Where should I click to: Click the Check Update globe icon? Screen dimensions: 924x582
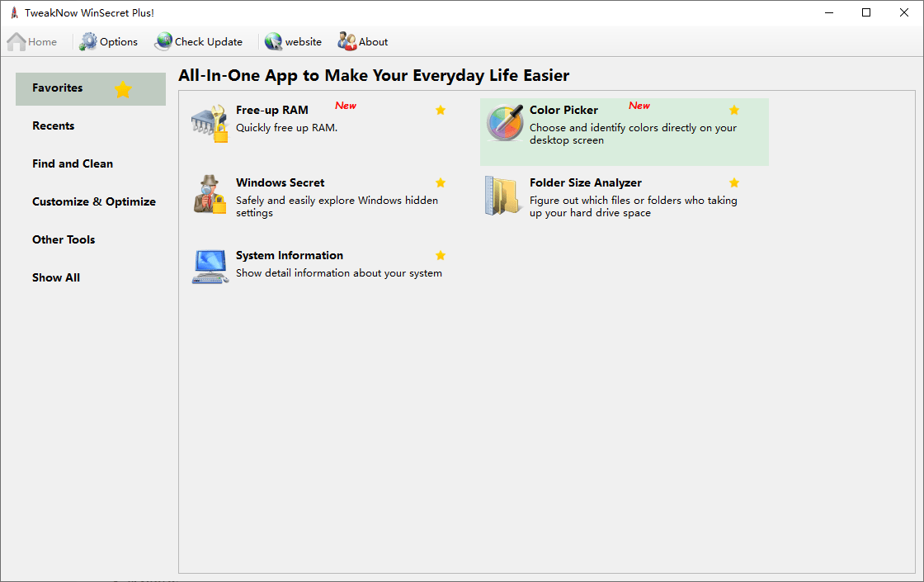[x=163, y=42]
